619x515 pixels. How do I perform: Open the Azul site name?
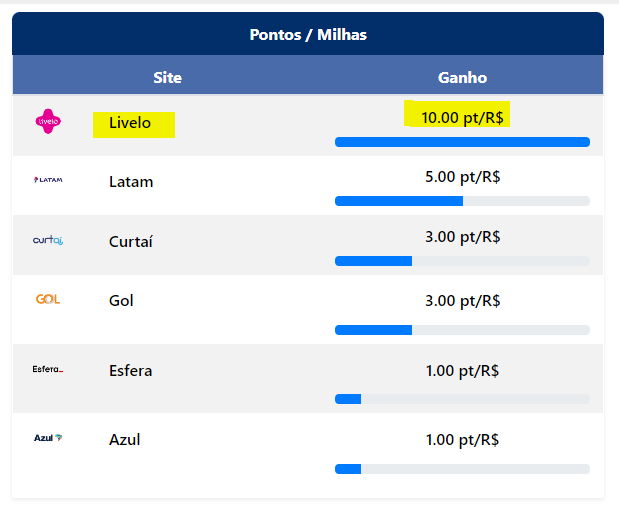tap(124, 440)
